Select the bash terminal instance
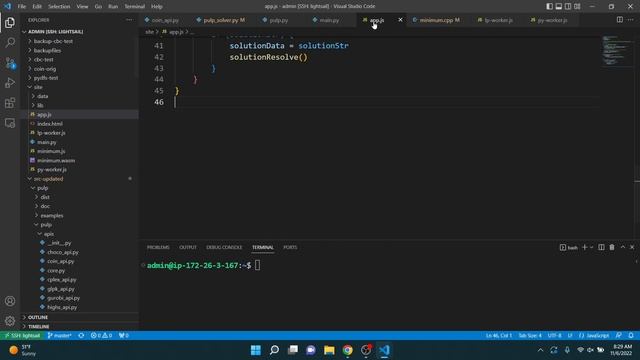 click(x=569, y=247)
